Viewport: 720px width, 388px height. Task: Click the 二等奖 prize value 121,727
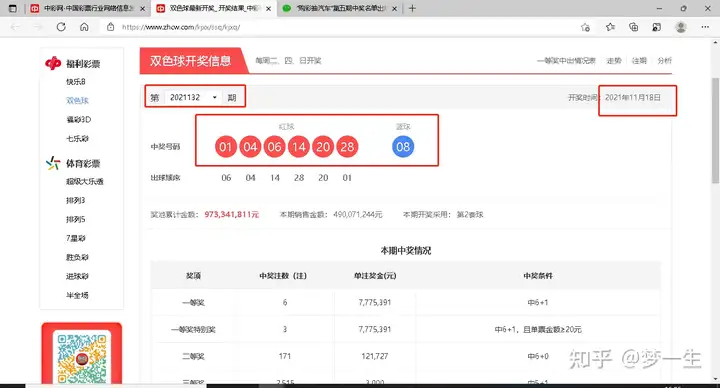[x=375, y=356]
